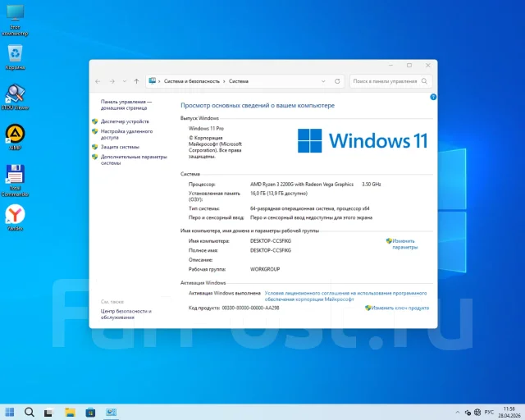Open Total Commander desktop shortcut
525x420 pixels.
[x=15, y=180]
